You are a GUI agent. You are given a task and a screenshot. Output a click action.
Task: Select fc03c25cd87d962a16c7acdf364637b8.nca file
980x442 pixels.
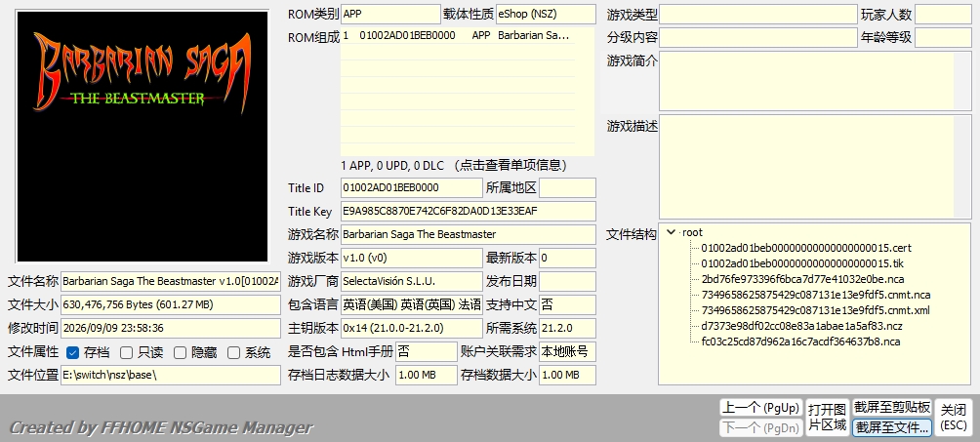click(x=800, y=342)
